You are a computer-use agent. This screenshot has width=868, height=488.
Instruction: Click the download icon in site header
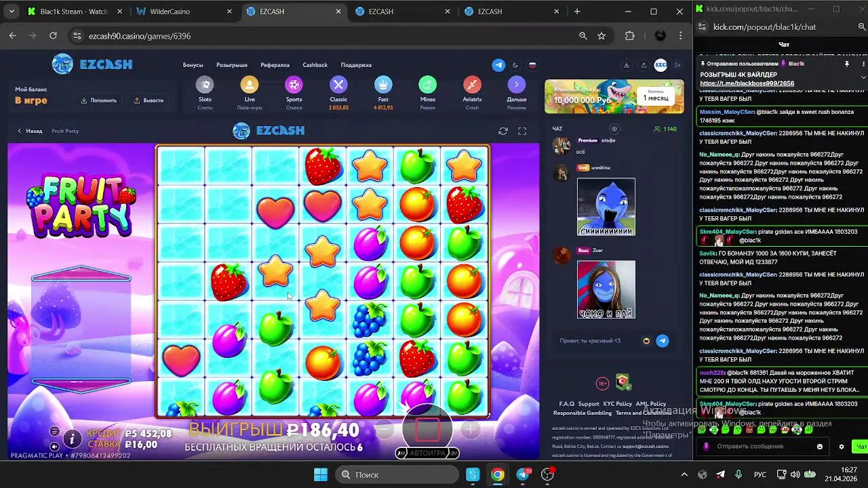627,65
